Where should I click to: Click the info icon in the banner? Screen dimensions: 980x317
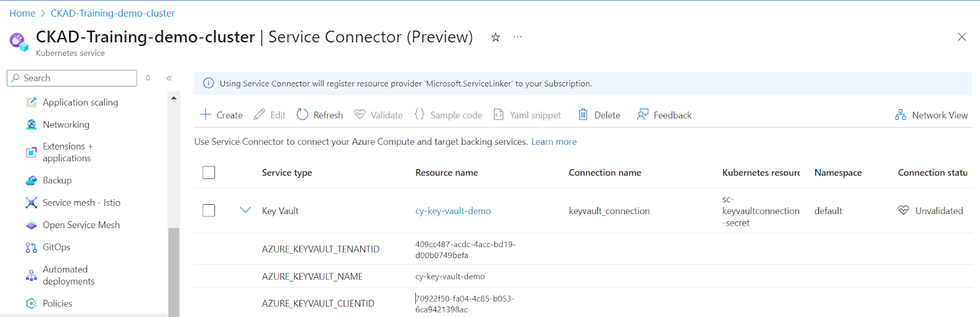tap(208, 83)
